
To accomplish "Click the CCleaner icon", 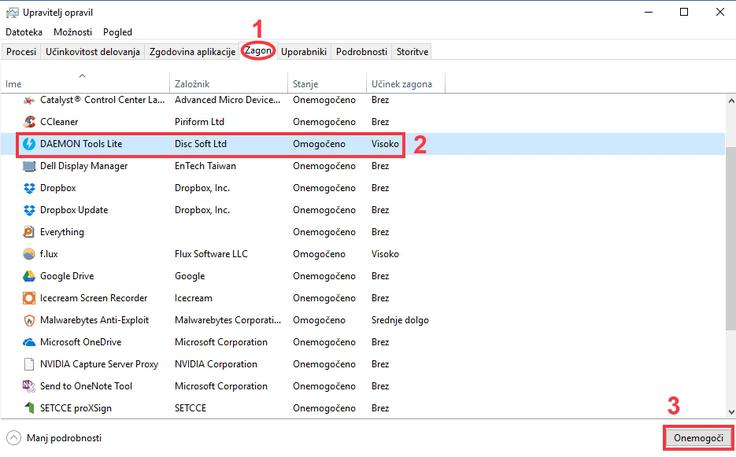I will (29, 122).
